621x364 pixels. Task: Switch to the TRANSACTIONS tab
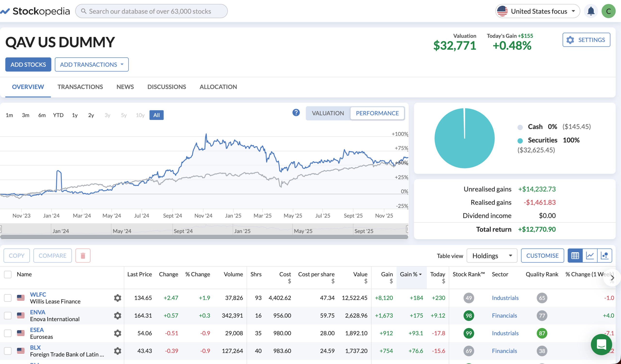(80, 87)
